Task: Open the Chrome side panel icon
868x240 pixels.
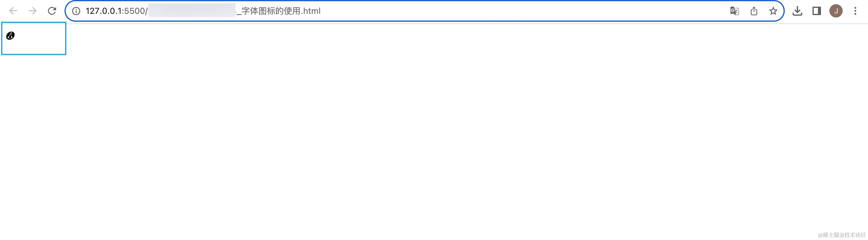Action: [x=817, y=11]
